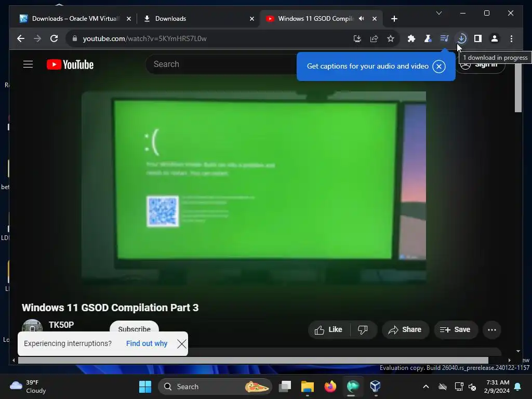View site information lock icon
Screen dimensions: 532x399
(x=75, y=38)
